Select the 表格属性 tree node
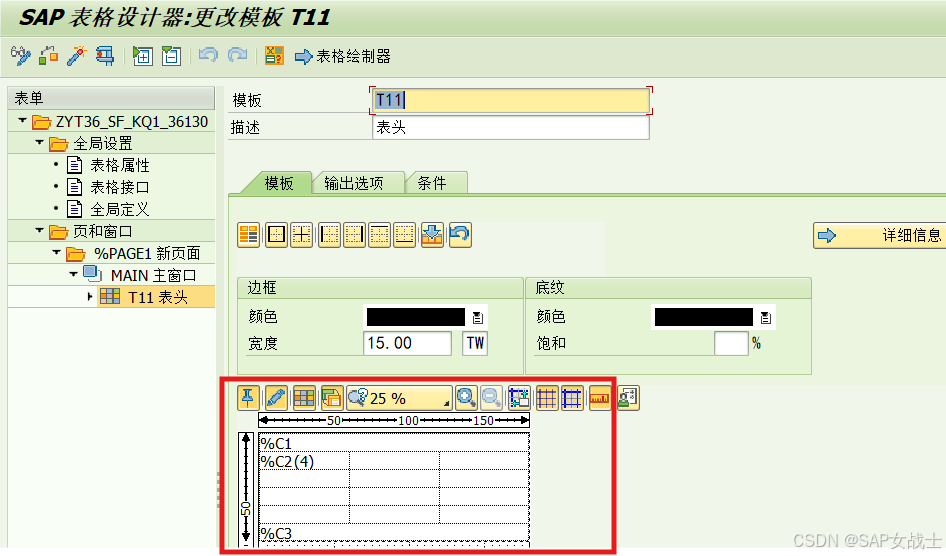 (119, 165)
